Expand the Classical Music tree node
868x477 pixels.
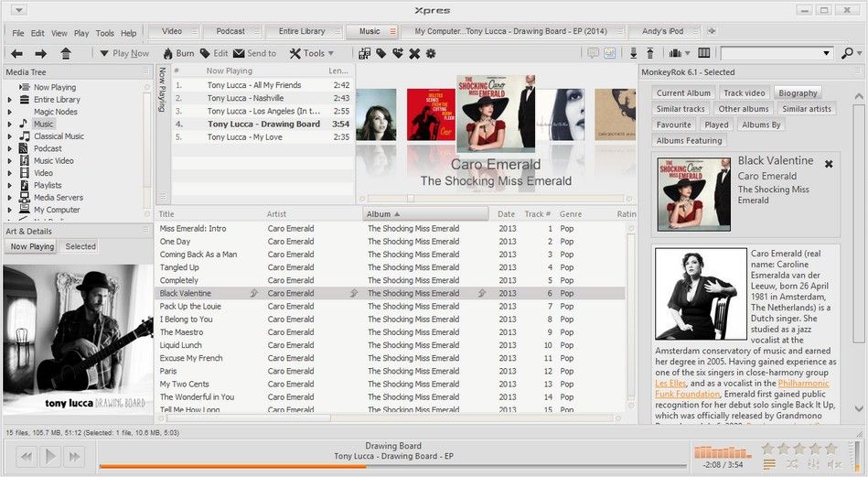(x=9, y=136)
